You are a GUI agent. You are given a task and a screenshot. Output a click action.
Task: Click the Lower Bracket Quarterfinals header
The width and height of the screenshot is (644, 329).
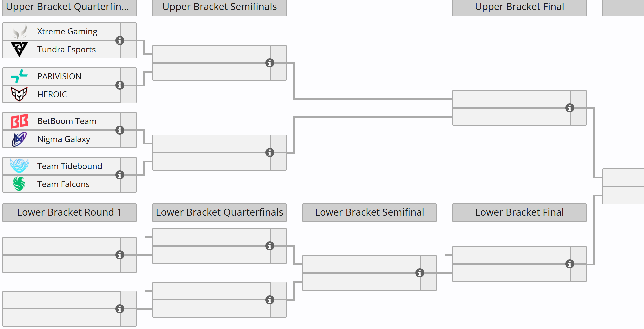click(x=219, y=212)
